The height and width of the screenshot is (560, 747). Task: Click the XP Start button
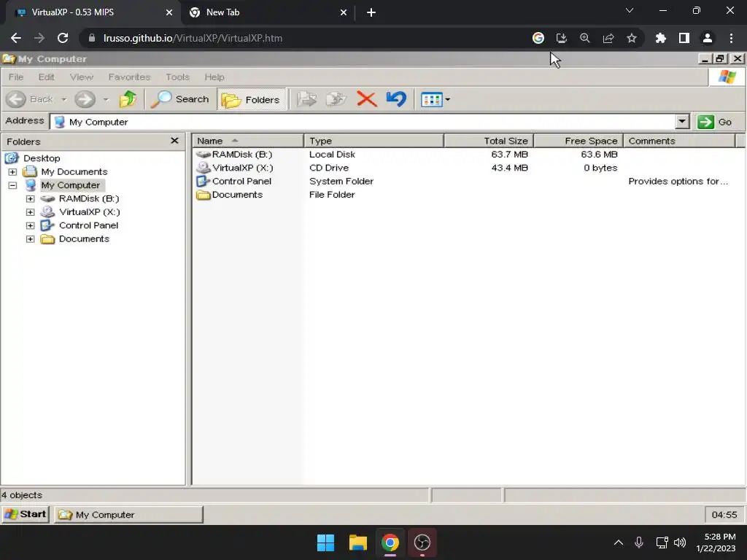click(26, 514)
